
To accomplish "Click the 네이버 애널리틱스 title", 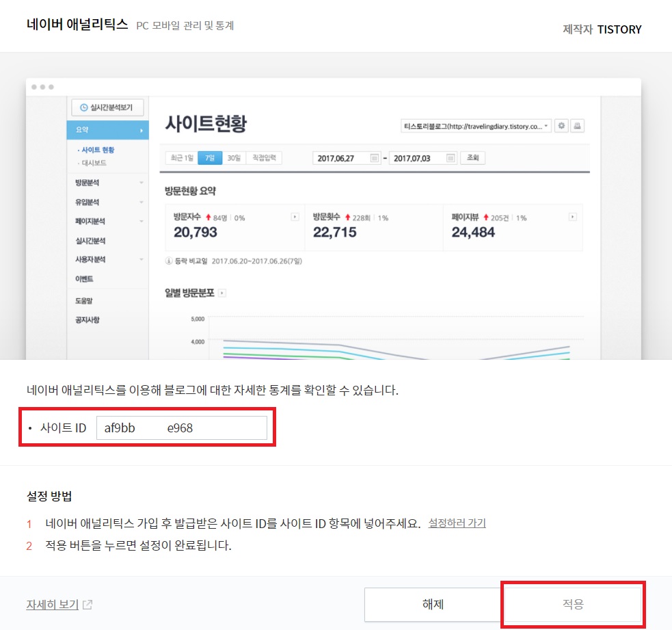I will (x=77, y=25).
